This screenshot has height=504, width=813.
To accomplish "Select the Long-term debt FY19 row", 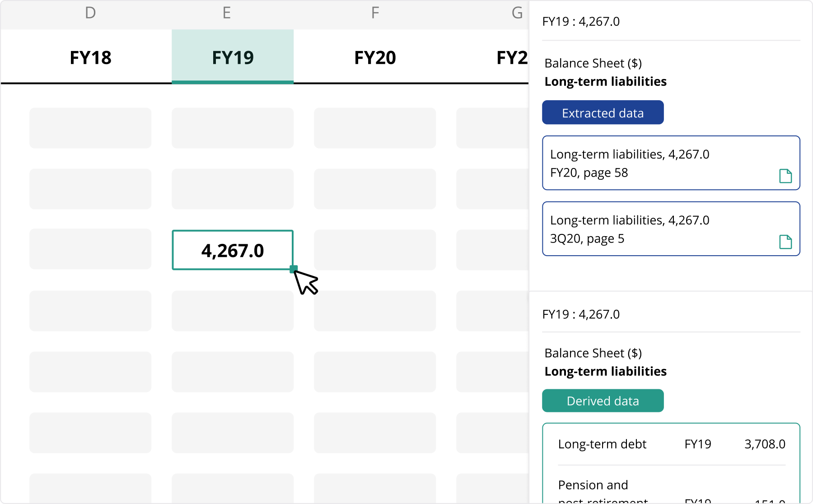I will point(672,444).
